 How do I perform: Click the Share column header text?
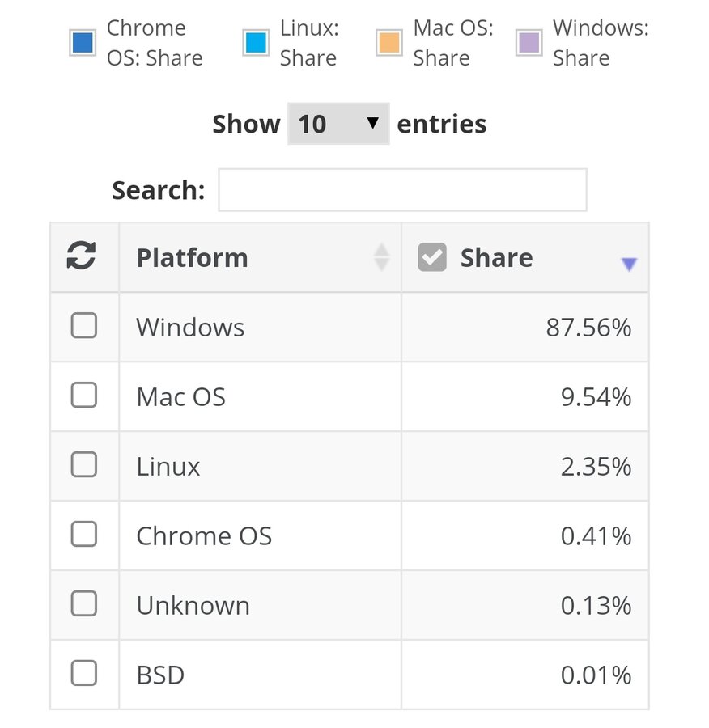[x=496, y=258]
